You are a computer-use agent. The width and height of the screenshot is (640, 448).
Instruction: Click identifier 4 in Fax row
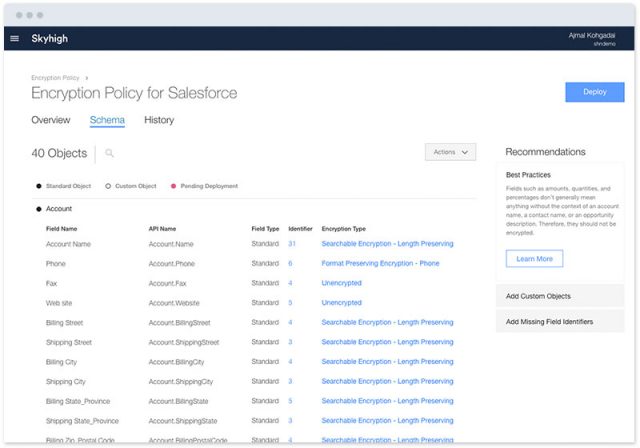290,283
